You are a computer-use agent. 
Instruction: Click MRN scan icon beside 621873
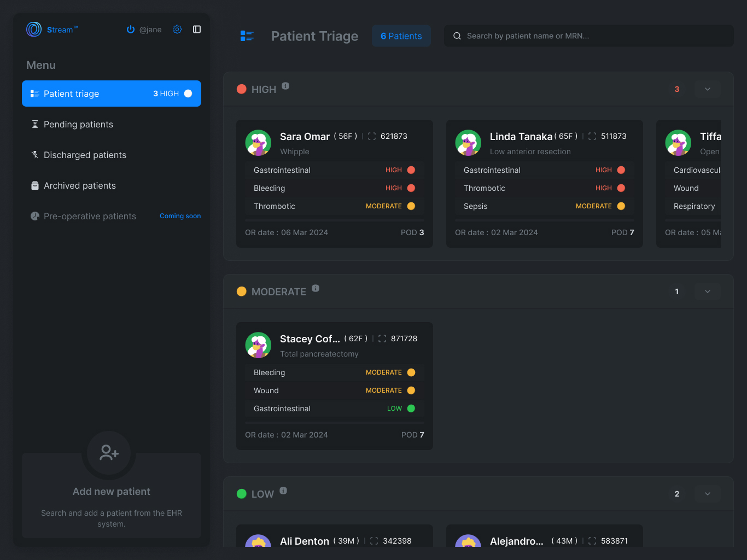(372, 136)
